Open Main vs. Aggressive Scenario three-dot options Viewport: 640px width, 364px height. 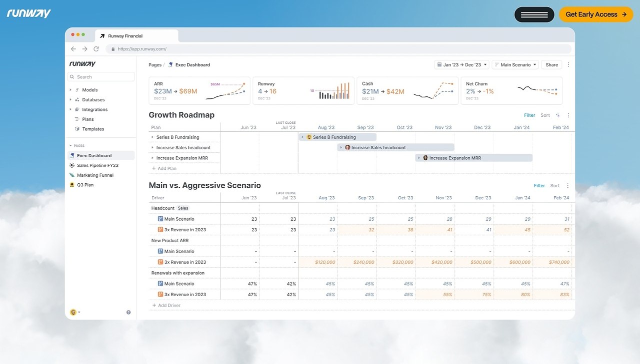point(567,186)
